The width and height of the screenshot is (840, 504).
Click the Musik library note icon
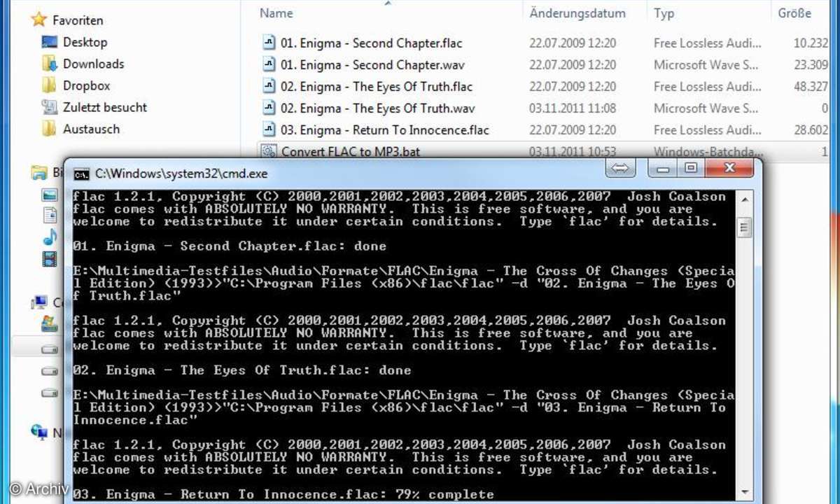(x=49, y=237)
